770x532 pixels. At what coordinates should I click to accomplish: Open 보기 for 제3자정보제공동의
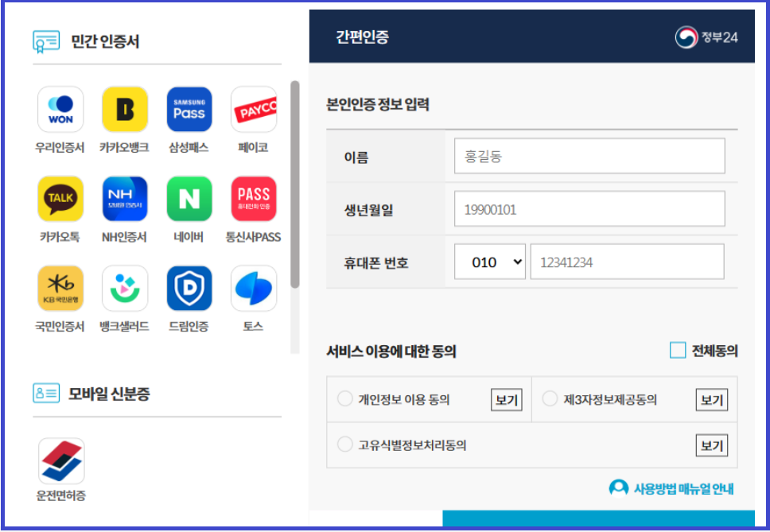tap(712, 400)
